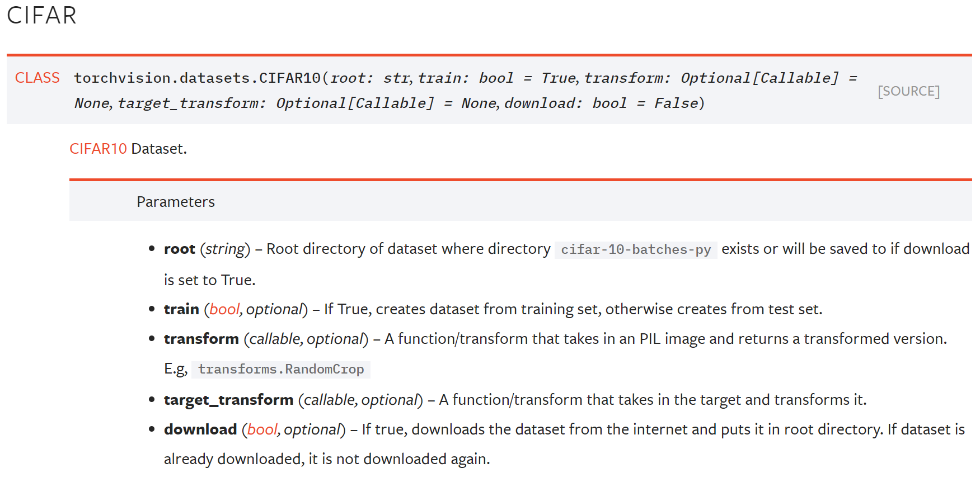Click 'target_transform: Optional[Callable]' in the signature
The width and height of the screenshot is (980, 482).
(x=275, y=103)
